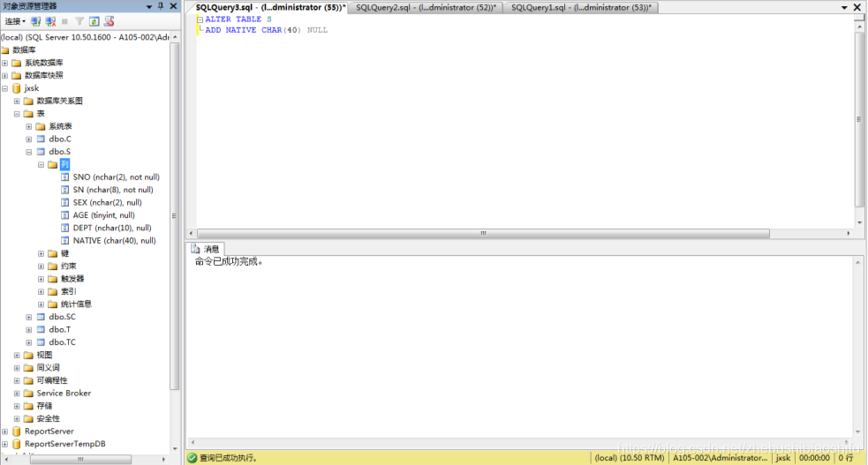The height and width of the screenshot is (465, 868).
Task: Open the 消息 results tab
Action: point(206,250)
